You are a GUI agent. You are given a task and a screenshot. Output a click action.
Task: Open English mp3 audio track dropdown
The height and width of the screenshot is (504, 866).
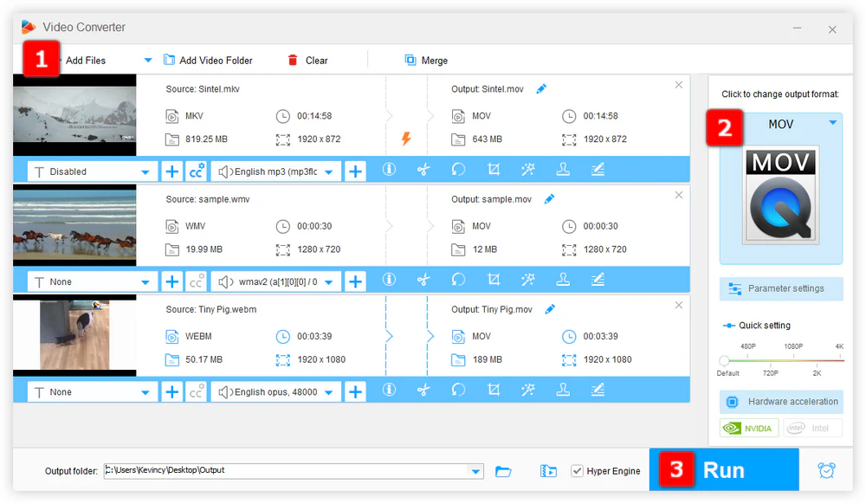pos(276,171)
